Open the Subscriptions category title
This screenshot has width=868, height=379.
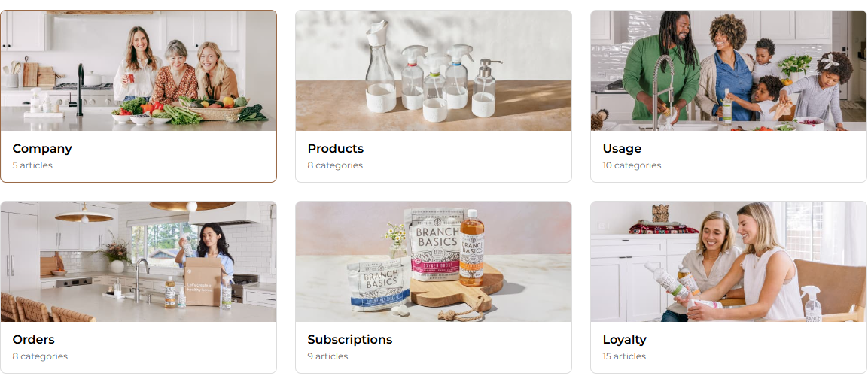point(350,340)
